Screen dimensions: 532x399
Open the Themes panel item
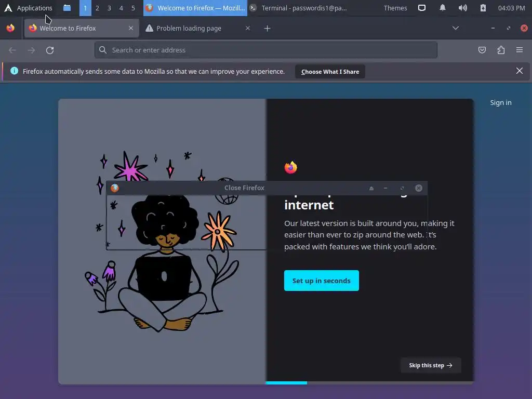coord(395,8)
